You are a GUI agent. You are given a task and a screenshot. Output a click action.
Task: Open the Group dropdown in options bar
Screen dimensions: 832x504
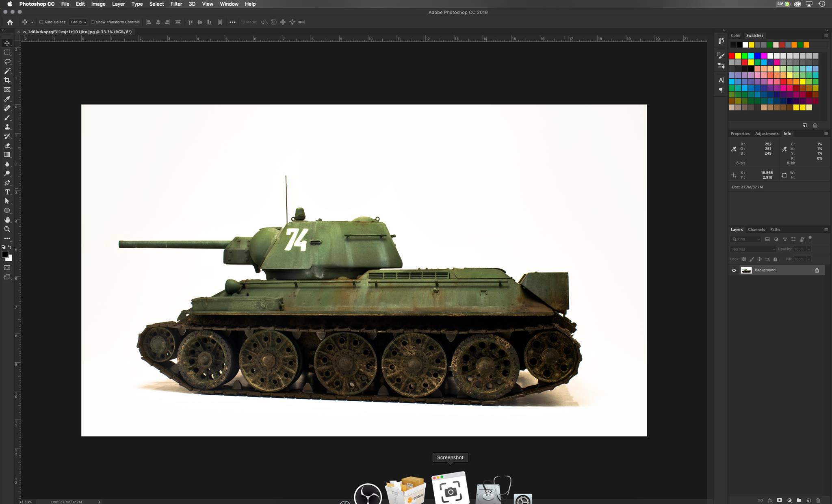[78, 22]
